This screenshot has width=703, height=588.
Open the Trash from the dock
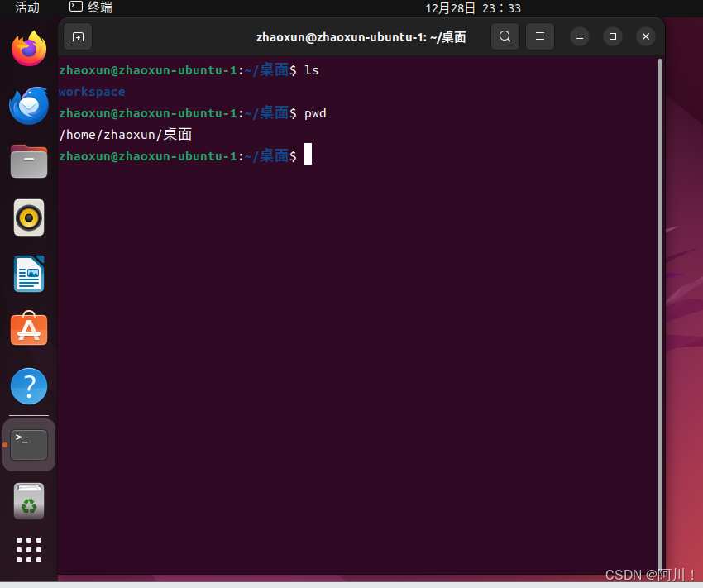click(x=29, y=501)
